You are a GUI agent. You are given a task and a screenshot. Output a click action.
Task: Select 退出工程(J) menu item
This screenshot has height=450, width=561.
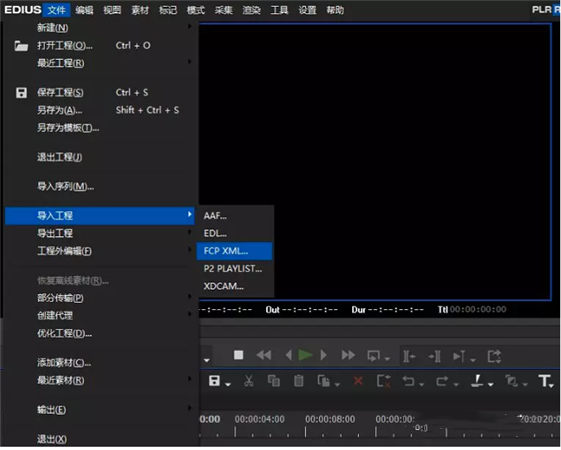(x=100, y=157)
